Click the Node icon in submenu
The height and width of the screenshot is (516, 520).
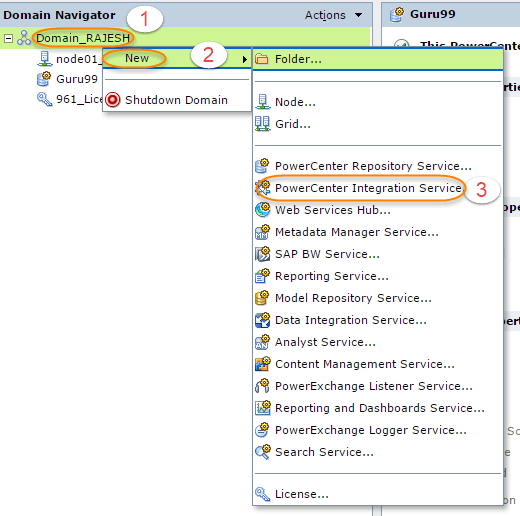point(263,102)
